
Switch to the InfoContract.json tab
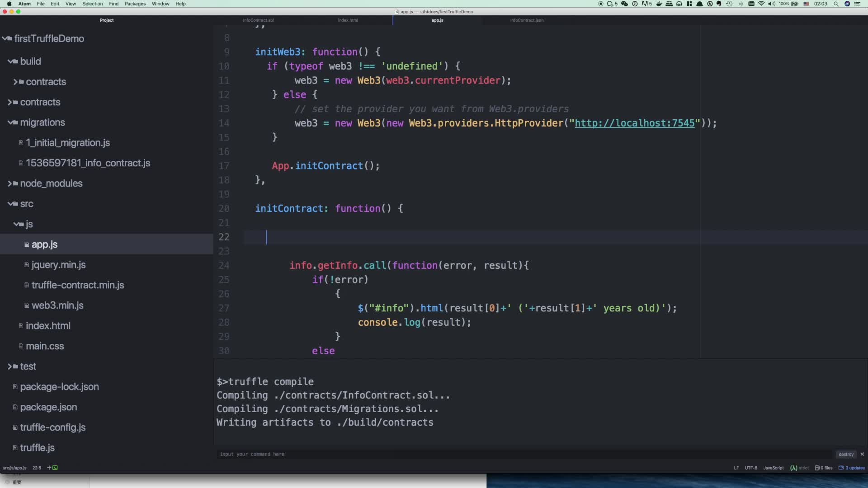527,20
